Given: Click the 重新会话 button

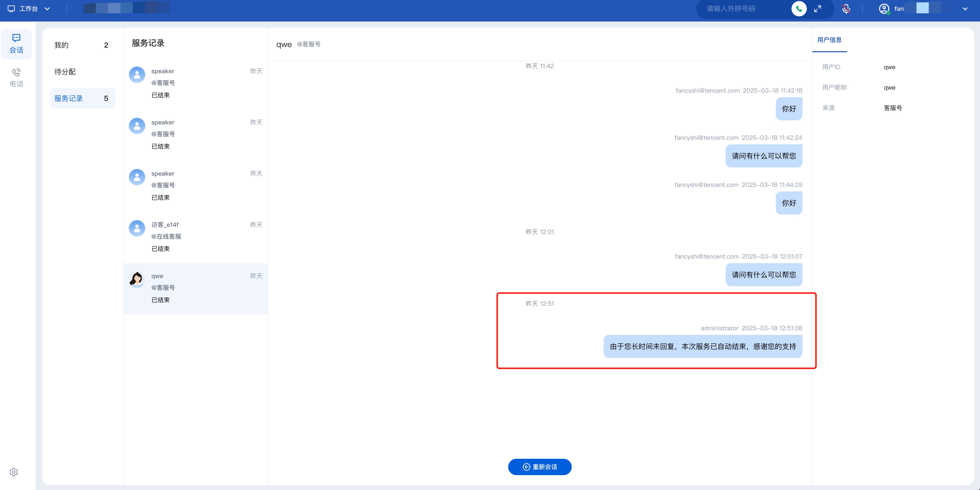Looking at the screenshot, I should click(539, 467).
